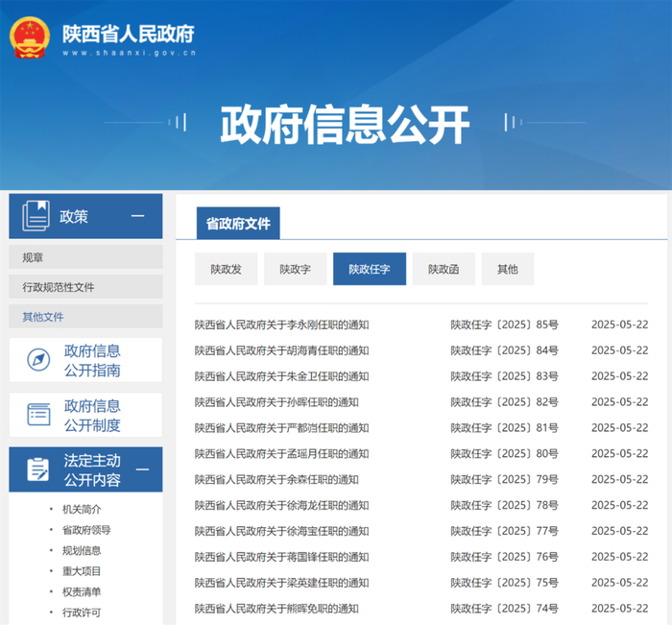This screenshot has height=625, width=672.
Task: Switch to the 陕政字 tab
Action: point(296,270)
